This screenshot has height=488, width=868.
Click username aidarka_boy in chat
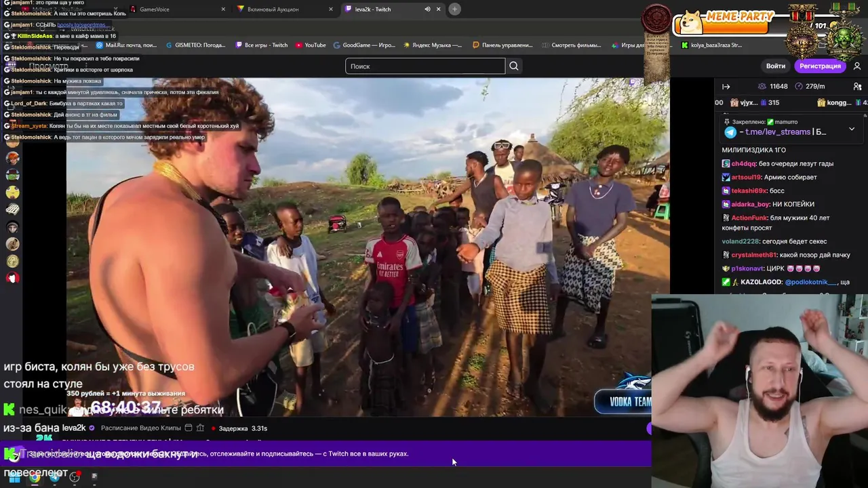click(x=751, y=204)
